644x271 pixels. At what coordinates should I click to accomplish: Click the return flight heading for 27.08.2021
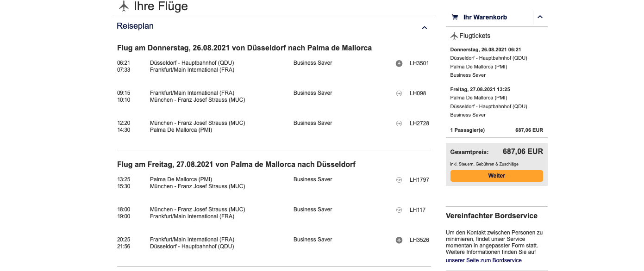(x=236, y=165)
